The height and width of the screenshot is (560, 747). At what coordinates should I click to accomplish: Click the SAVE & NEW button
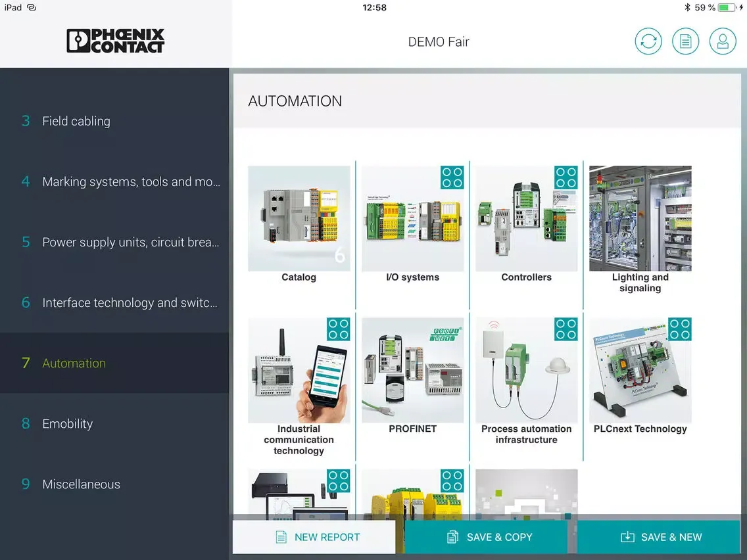(x=658, y=537)
